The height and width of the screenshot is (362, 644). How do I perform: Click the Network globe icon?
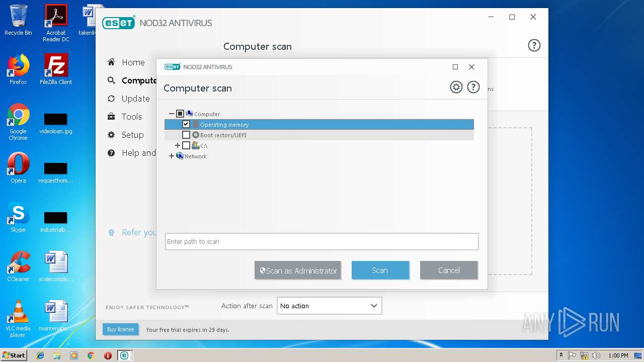[x=180, y=156]
